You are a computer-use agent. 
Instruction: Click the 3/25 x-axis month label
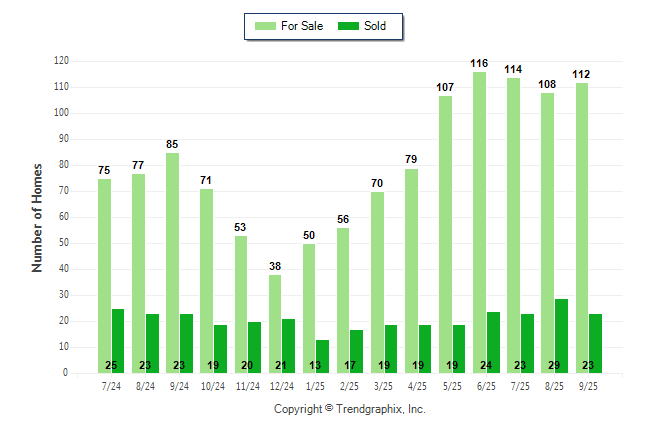point(384,384)
